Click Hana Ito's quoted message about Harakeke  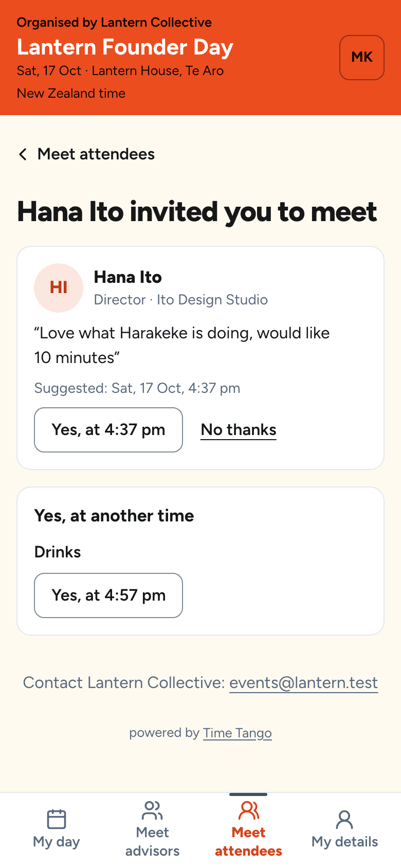(182, 346)
